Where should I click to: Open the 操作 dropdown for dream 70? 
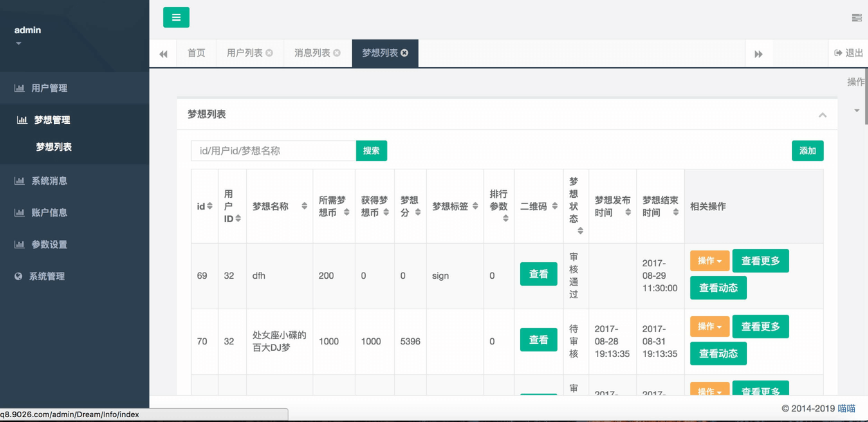(710, 327)
